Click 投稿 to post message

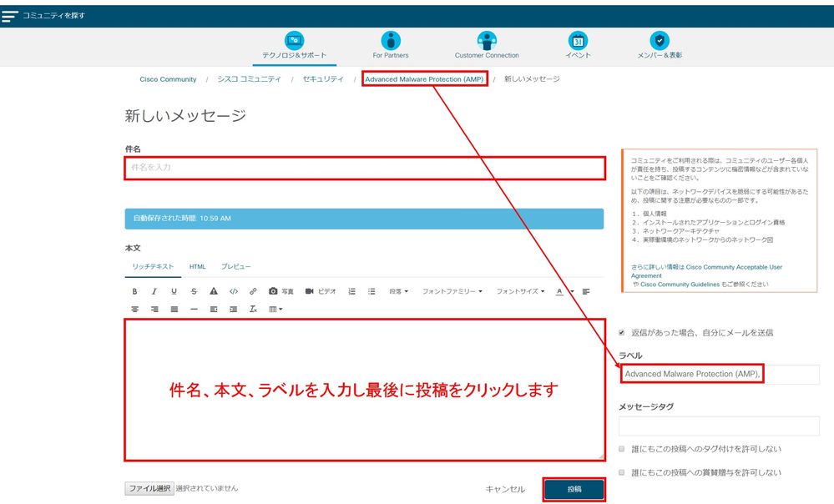click(x=574, y=490)
